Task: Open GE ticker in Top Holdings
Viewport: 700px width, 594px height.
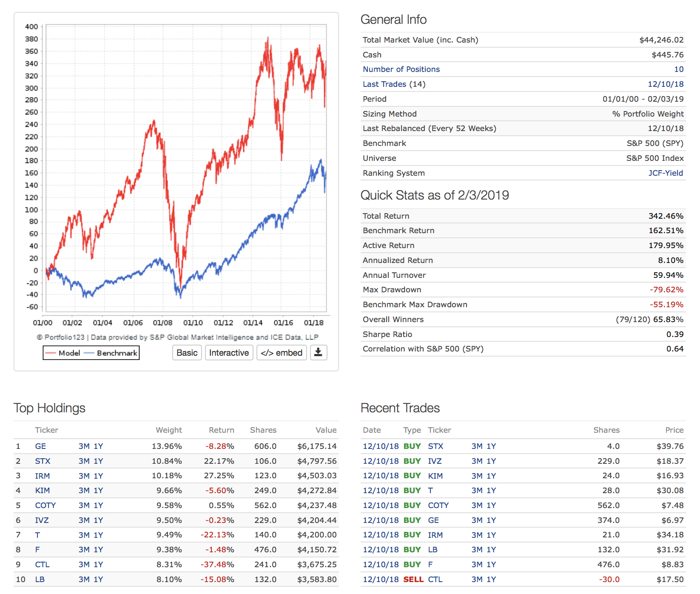Action: [40, 446]
